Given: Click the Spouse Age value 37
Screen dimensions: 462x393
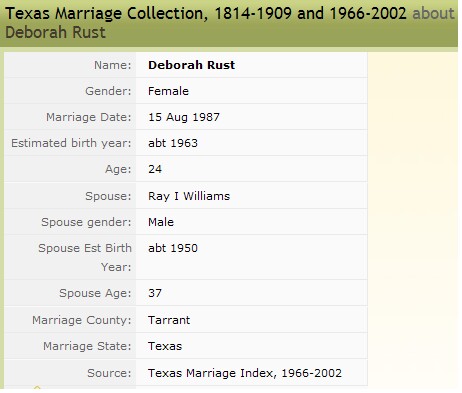Looking at the screenshot, I should click(x=155, y=293).
